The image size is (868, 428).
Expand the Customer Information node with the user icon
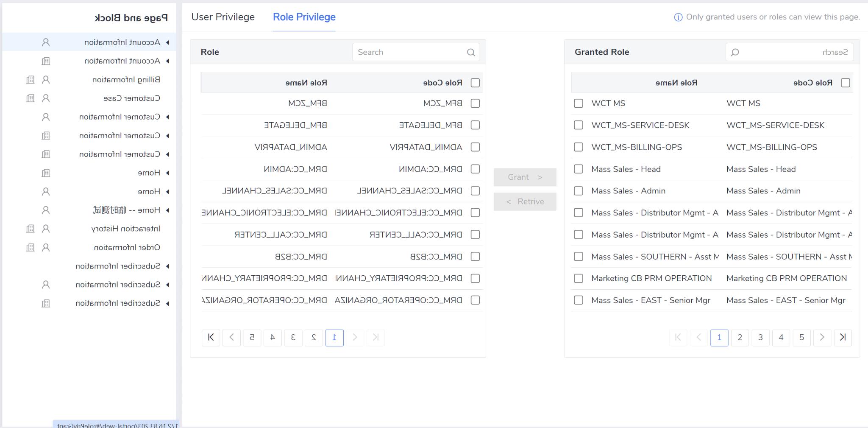point(168,117)
